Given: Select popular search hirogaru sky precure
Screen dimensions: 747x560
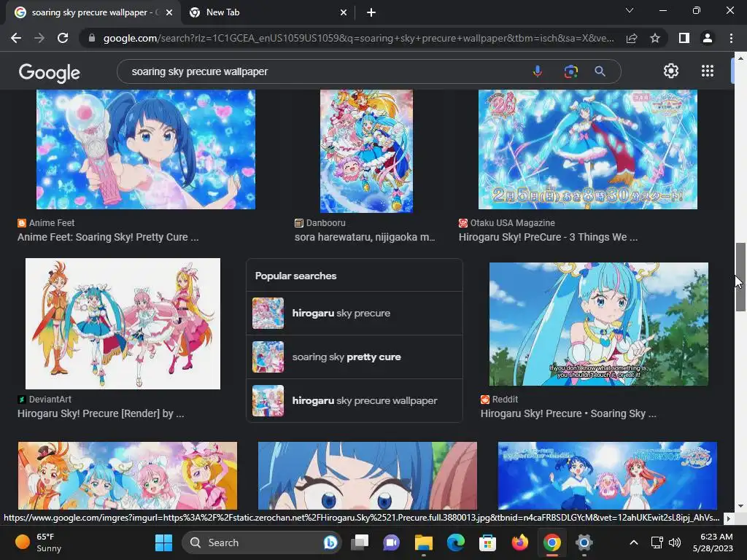Looking at the screenshot, I should 354,314.
